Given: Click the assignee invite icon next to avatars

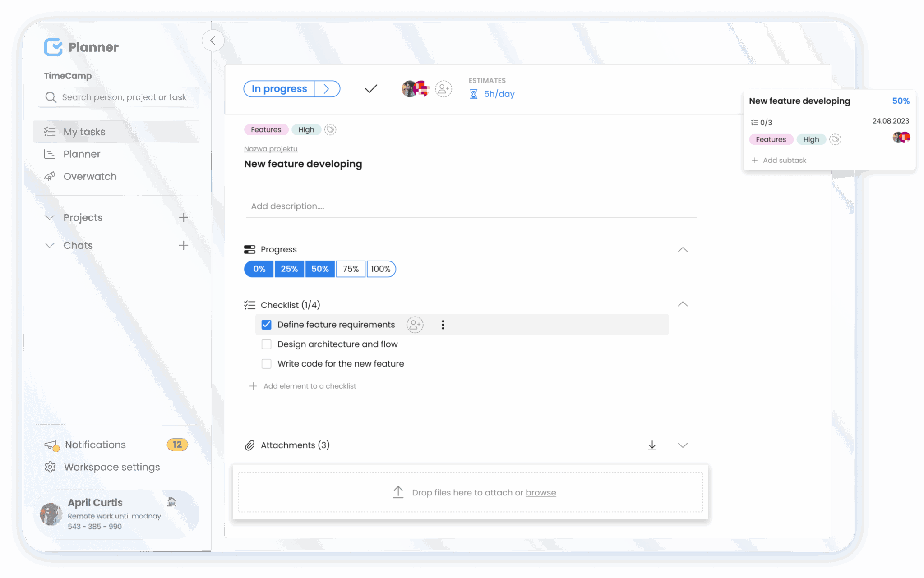Looking at the screenshot, I should point(442,89).
